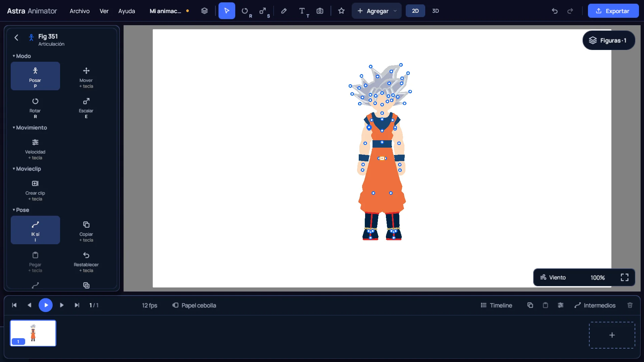Open the Ver menu

coord(104,11)
